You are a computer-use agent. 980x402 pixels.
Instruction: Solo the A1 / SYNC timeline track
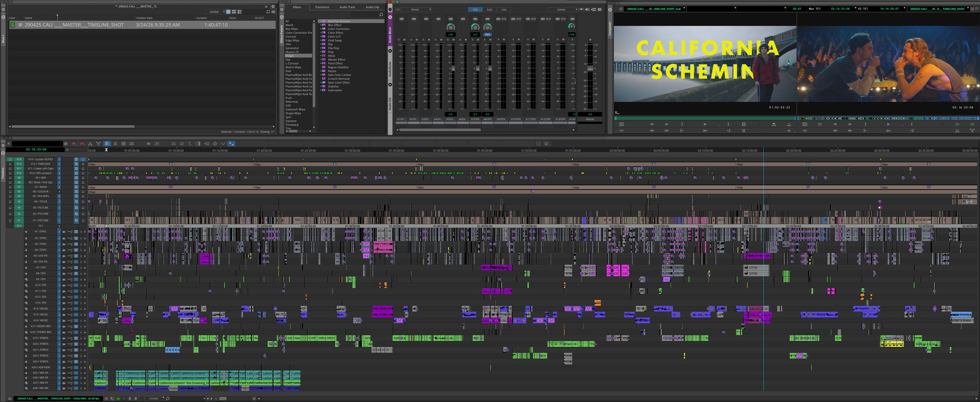pyautogui.click(x=81, y=232)
